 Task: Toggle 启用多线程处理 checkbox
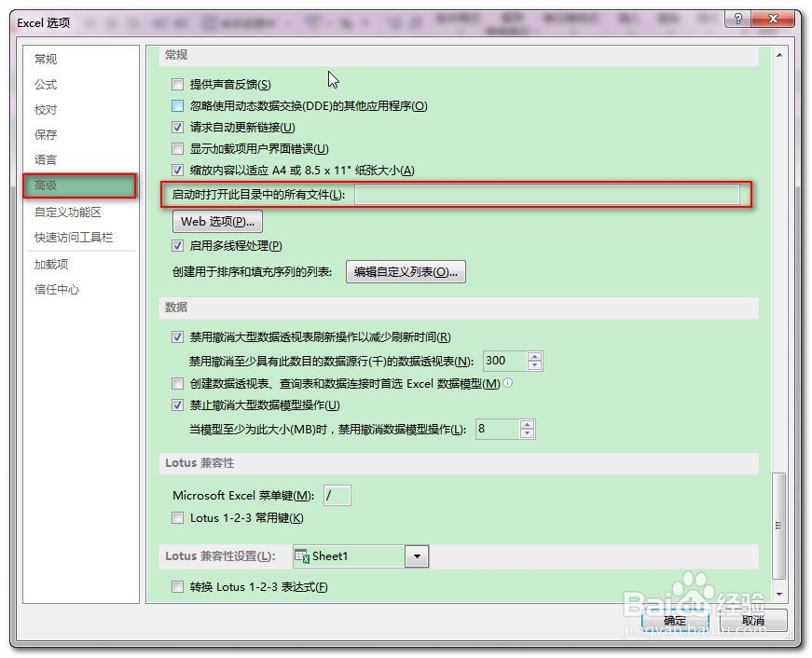click(x=178, y=245)
